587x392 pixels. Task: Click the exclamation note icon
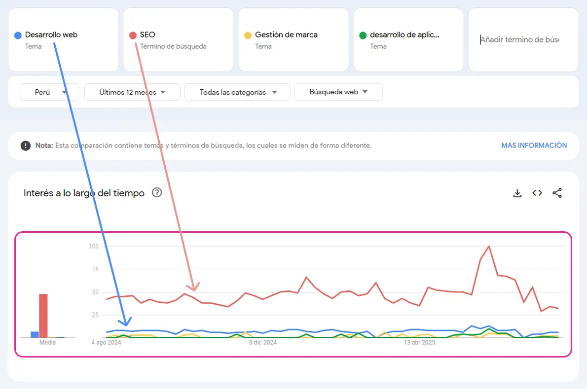[x=26, y=145]
